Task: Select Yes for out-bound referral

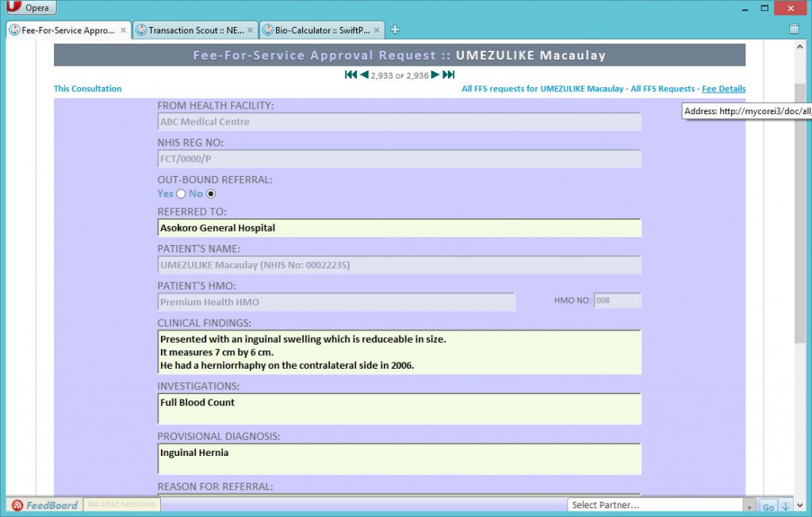Action: click(x=180, y=193)
